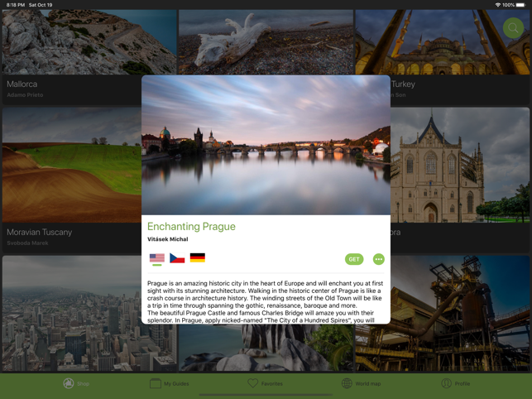The width and height of the screenshot is (532, 399).
Task: Open the Turkey mosque guide photo
Action: (443, 42)
